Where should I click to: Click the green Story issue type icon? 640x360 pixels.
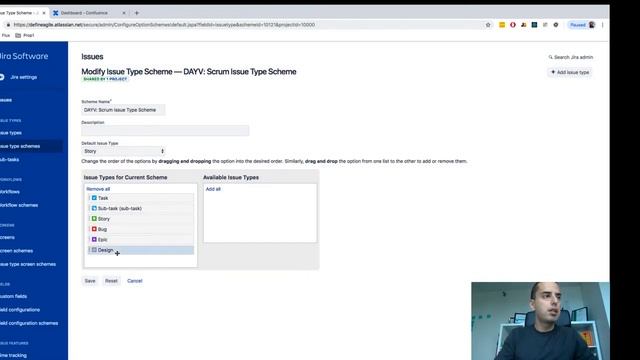[94, 219]
